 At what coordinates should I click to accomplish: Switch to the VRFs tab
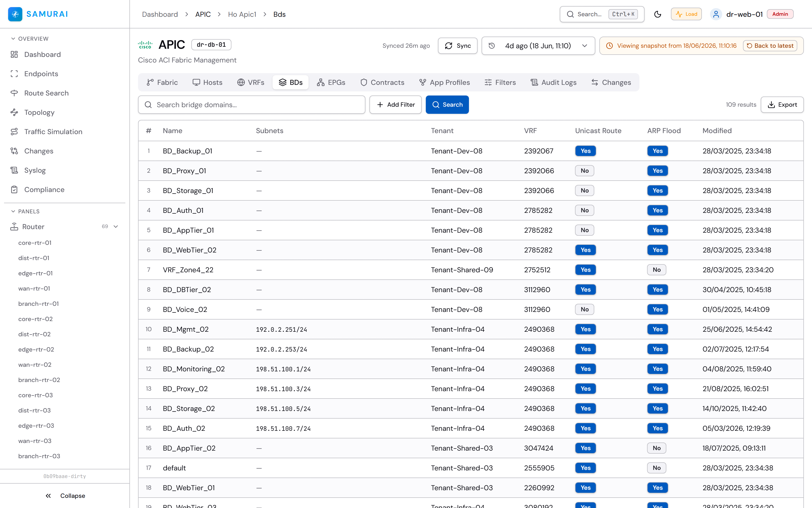tap(251, 82)
